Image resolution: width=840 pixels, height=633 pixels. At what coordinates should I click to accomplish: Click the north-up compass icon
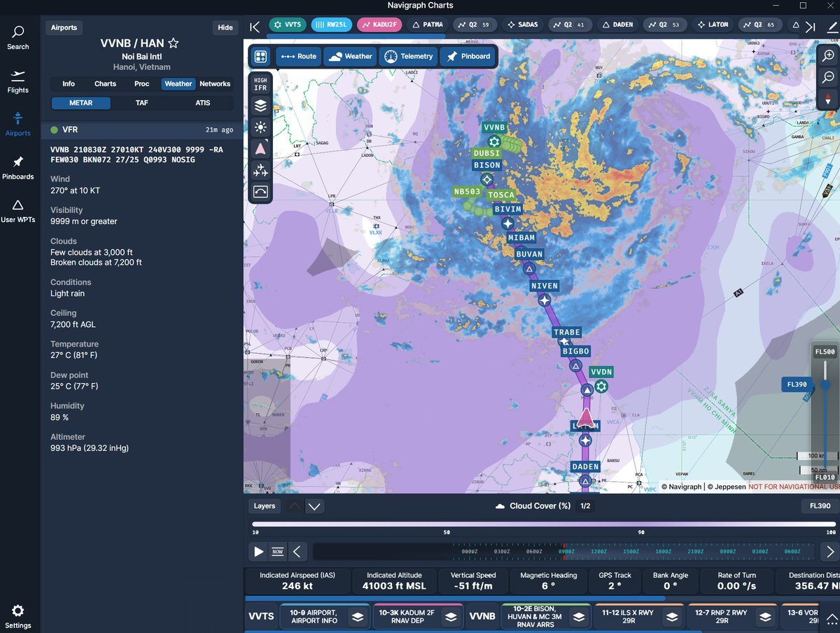point(828,99)
